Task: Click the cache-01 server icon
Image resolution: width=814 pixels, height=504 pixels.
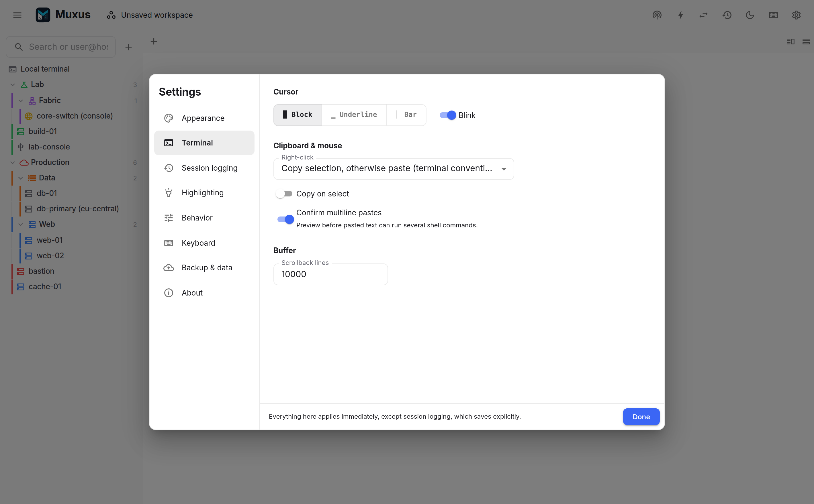Action: (21, 287)
